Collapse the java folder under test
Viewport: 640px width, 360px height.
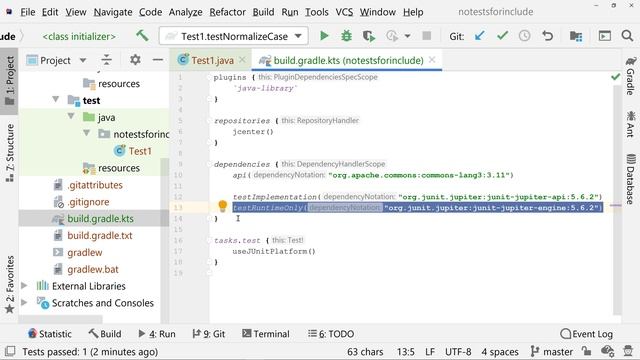pos(71,116)
